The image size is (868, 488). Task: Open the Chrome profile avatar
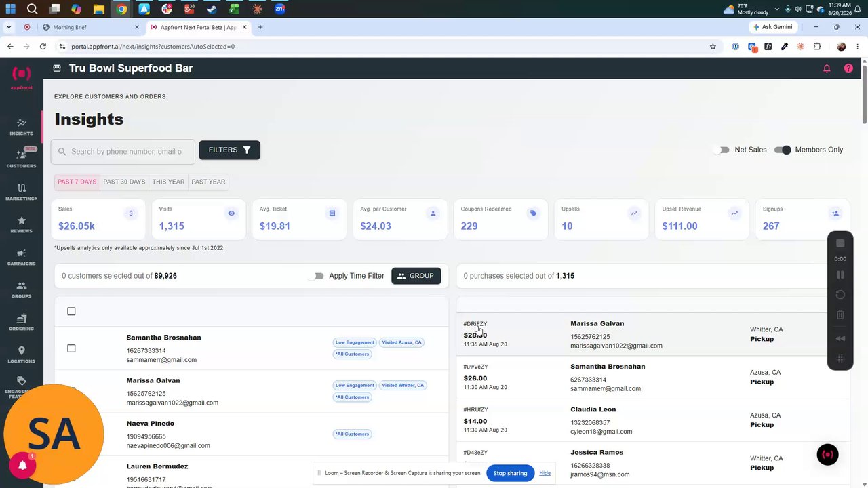[x=842, y=47]
